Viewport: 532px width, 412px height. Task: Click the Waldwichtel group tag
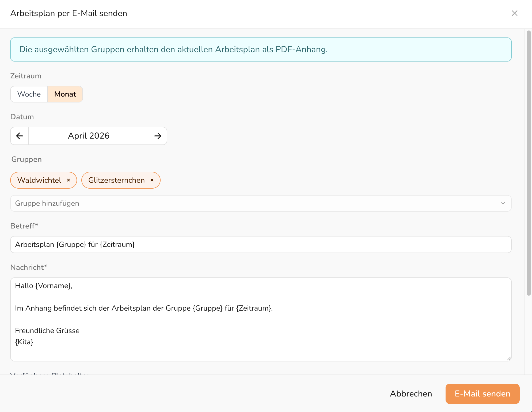tap(39, 180)
